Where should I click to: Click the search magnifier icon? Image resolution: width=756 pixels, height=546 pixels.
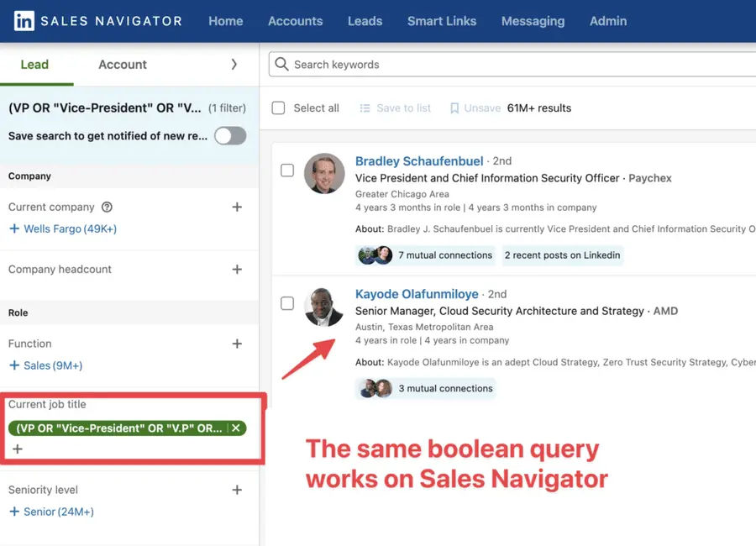[280, 64]
